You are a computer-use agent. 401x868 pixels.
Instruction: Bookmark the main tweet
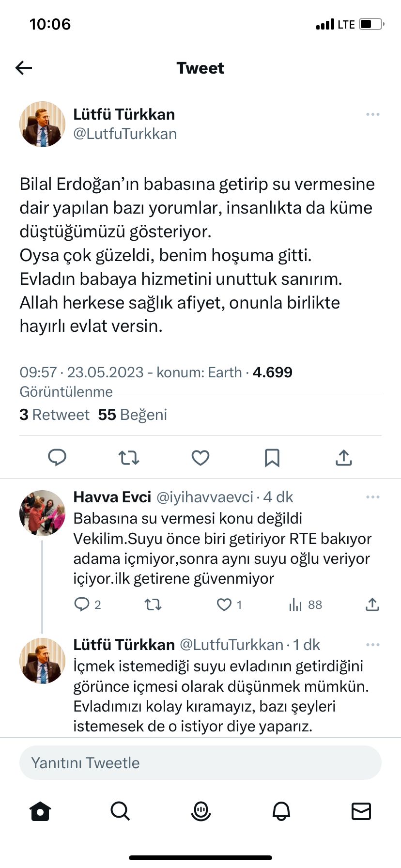click(x=272, y=457)
